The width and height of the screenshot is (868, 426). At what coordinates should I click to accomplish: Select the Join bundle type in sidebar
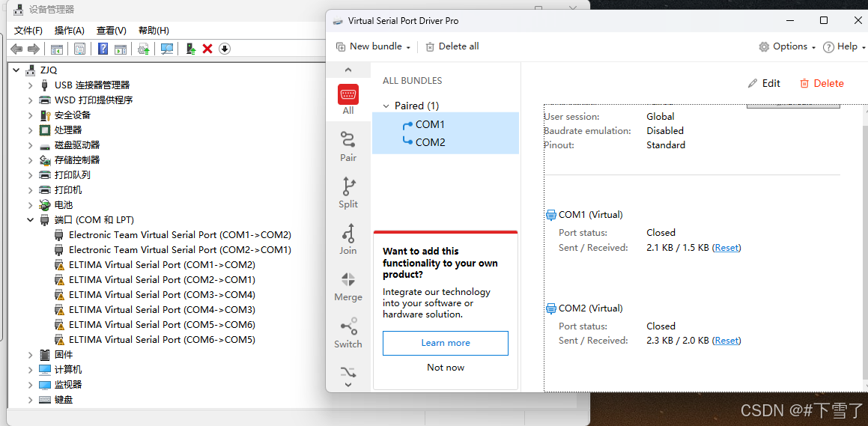[x=348, y=240]
